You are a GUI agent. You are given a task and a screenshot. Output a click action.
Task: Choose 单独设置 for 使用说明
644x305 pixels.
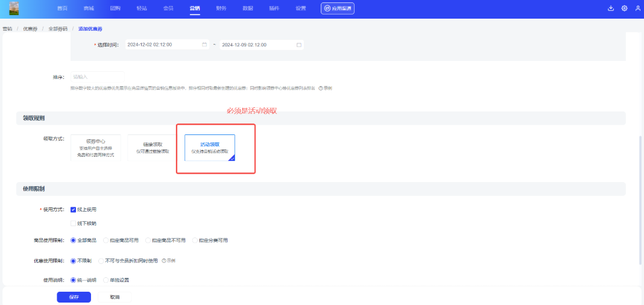(106, 280)
